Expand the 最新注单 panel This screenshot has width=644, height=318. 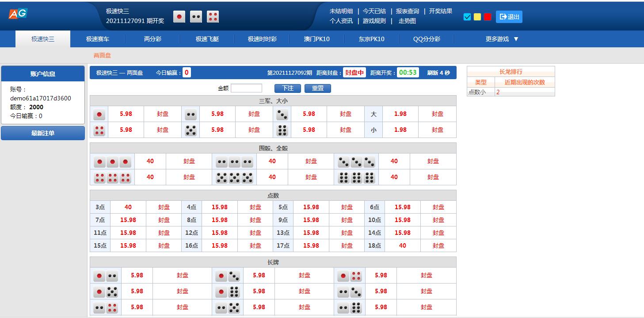(43, 133)
